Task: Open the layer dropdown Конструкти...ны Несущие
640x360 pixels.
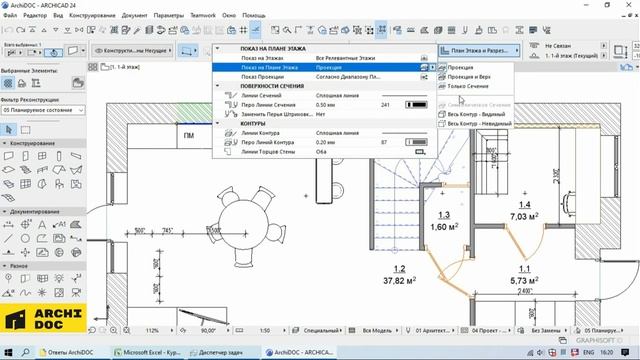Action: 132,51
